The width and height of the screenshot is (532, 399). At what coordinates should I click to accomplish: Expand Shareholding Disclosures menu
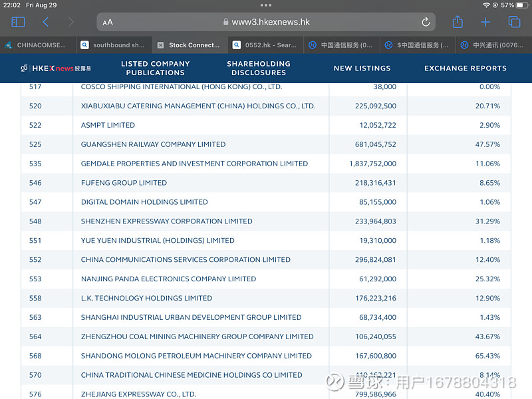[x=259, y=68]
